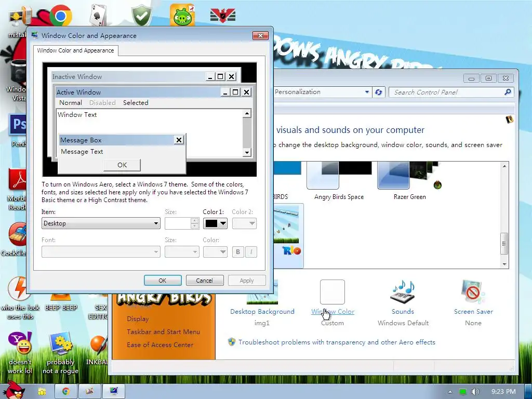The width and height of the screenshot is (532, 399).
Task: Select the Window Color and Appearance tab
Action: (x=76, y=50)
